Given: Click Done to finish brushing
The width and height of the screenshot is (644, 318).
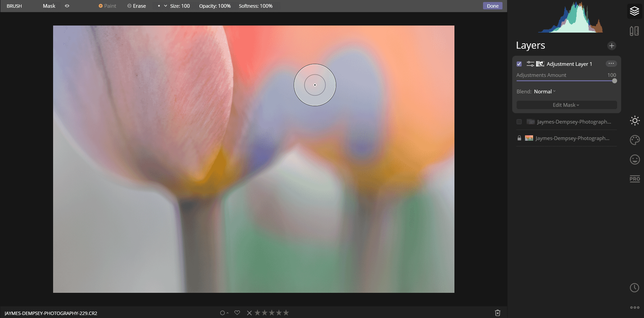Looking at the screenshot, I should coord(492,6).
